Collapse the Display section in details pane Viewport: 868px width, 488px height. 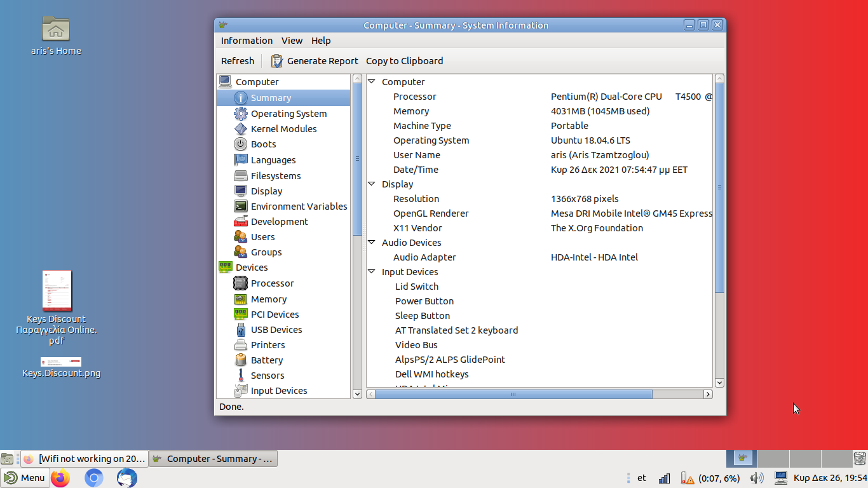[372, 184]
